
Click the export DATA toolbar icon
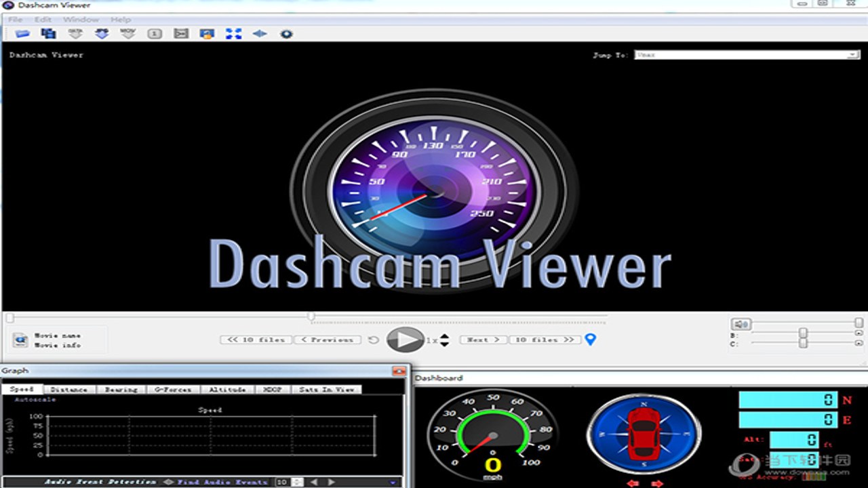75,33
